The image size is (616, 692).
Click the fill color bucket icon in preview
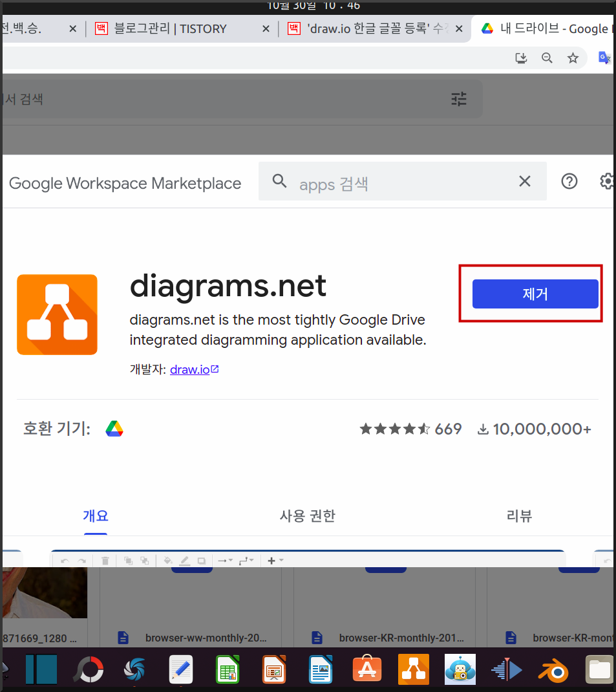[167, 561]
